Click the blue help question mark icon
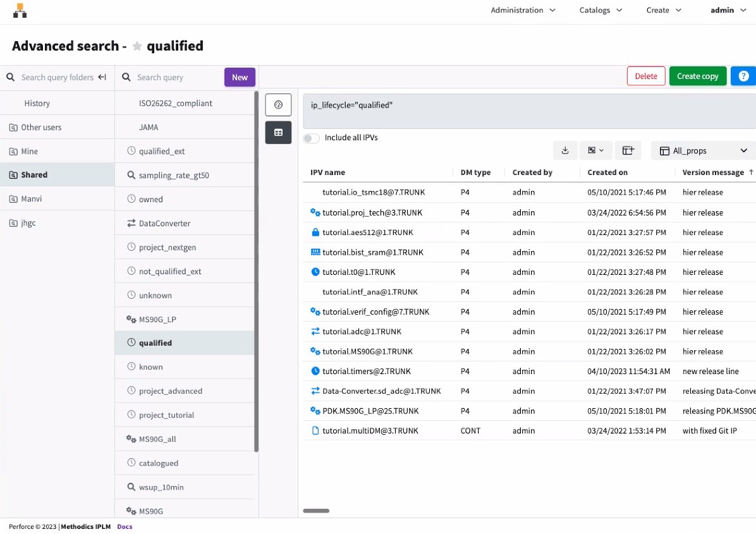 pos(743,76)
